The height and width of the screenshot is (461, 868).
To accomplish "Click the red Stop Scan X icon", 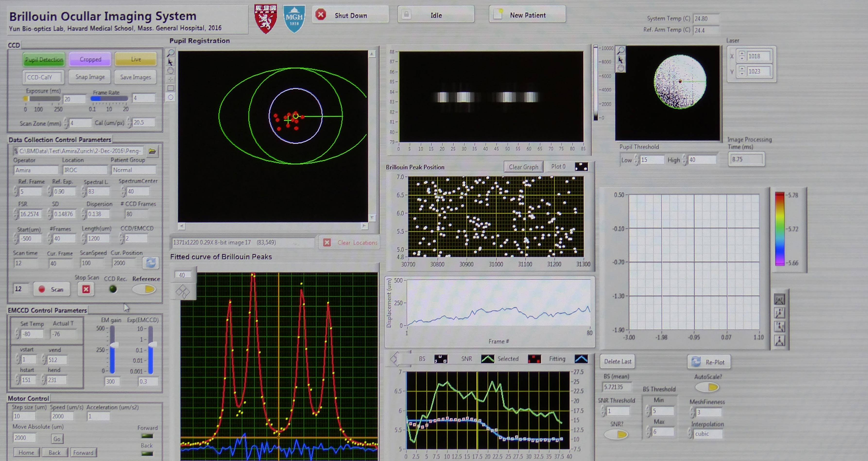I will (86, 289).
